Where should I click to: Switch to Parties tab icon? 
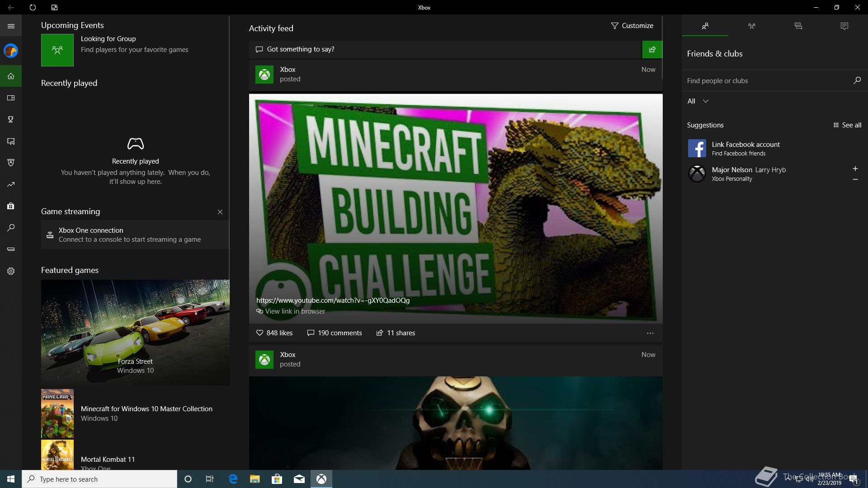click(751, 26)
